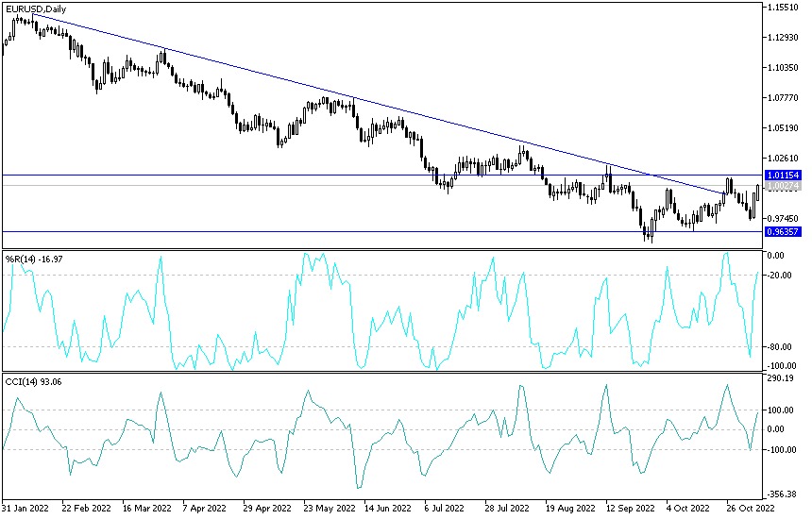Click the 26 Oct 2022 date label
Viewport: 812px width, 519px height.
point(751,508)
